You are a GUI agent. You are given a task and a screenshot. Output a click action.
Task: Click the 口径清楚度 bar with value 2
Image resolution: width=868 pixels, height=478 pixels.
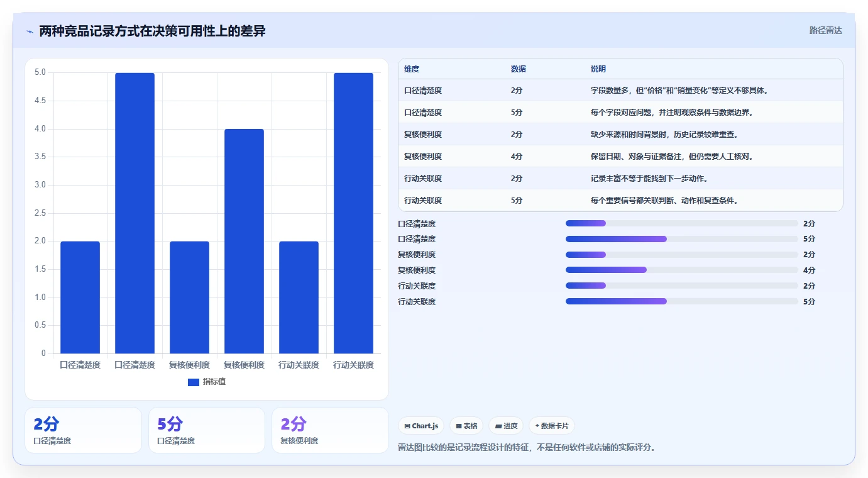coord(80,297)
